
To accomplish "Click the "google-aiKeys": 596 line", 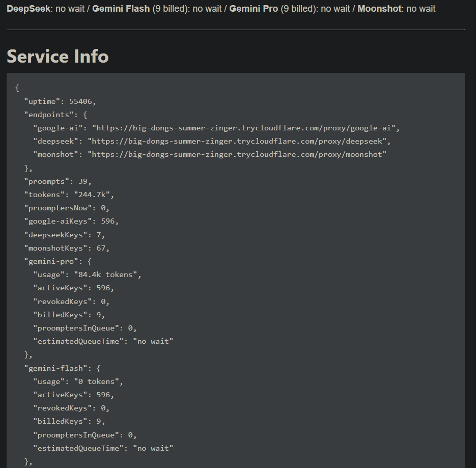I will pos(71,222).
